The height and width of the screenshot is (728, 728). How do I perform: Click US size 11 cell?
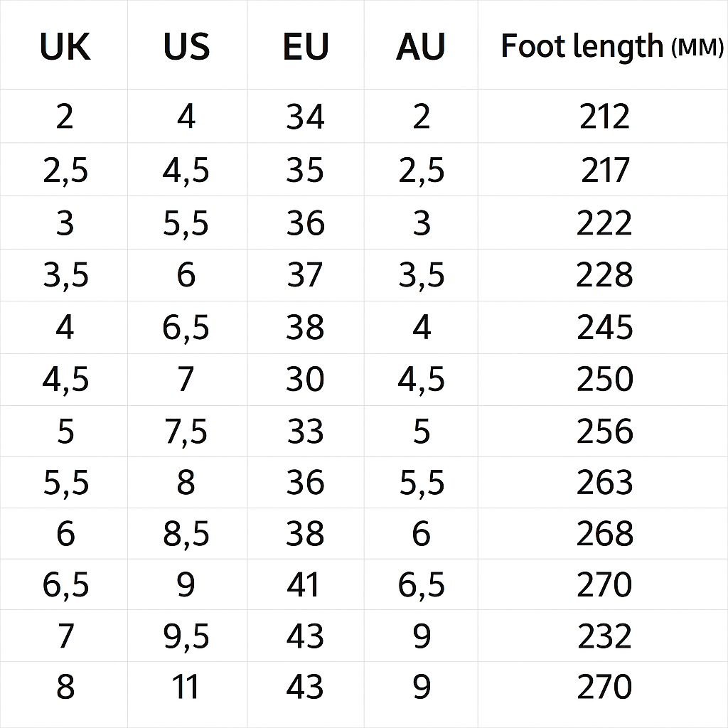coord(186,687)
